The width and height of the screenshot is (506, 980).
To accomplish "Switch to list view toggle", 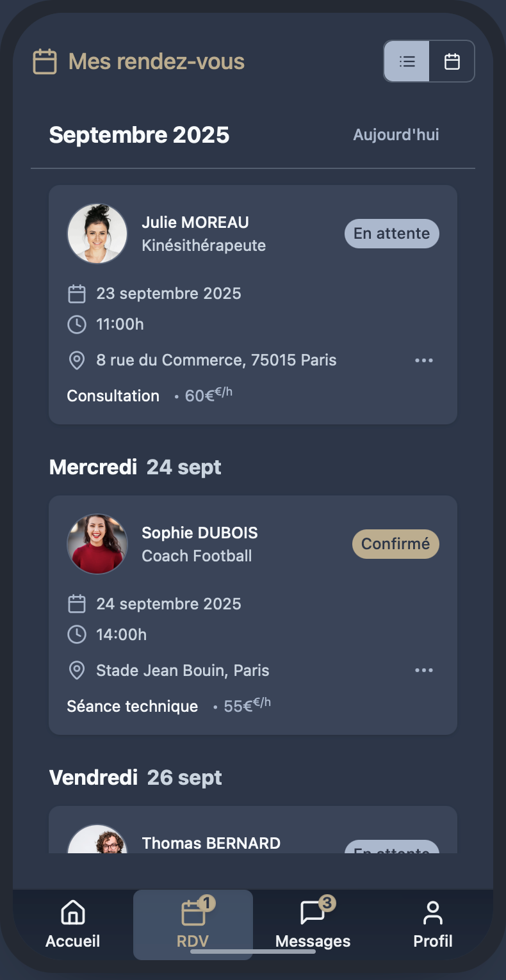I will [407, 61].
